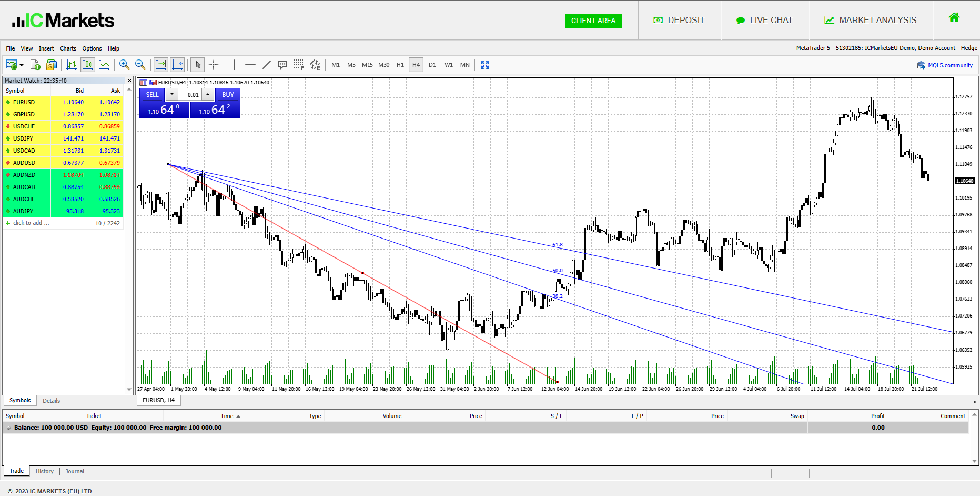
Task: Toggle chart auto scroll to end
Action: pyautogui.click(x=161, y=65)
